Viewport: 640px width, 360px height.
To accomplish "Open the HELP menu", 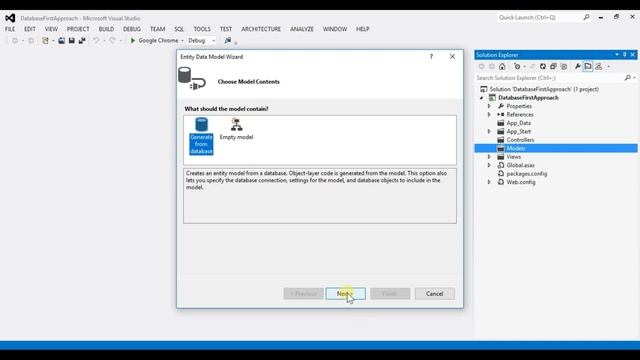I will click(x=362, y=29).
